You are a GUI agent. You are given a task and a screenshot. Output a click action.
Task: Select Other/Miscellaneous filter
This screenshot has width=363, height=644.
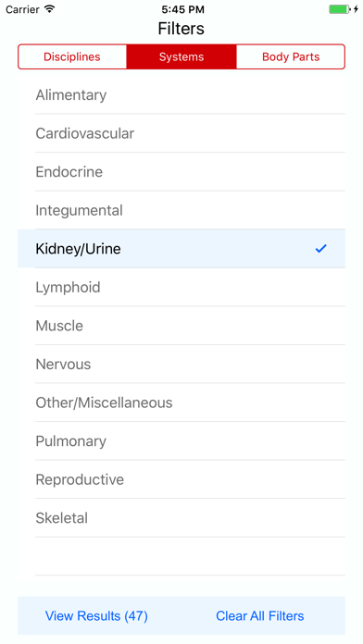181,402
